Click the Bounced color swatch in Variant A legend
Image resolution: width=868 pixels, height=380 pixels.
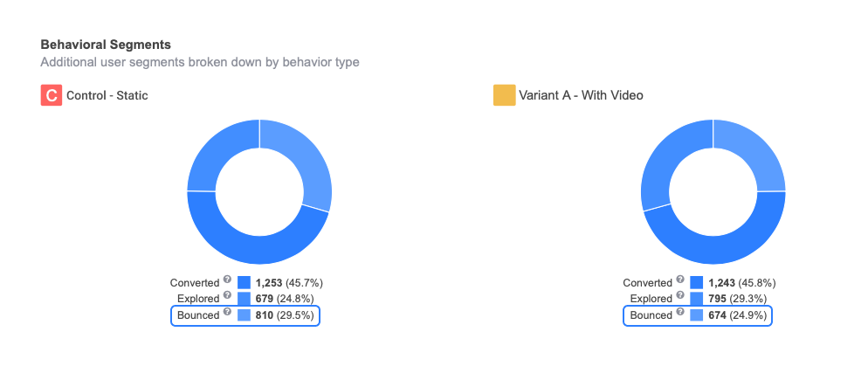pos(697,315)
